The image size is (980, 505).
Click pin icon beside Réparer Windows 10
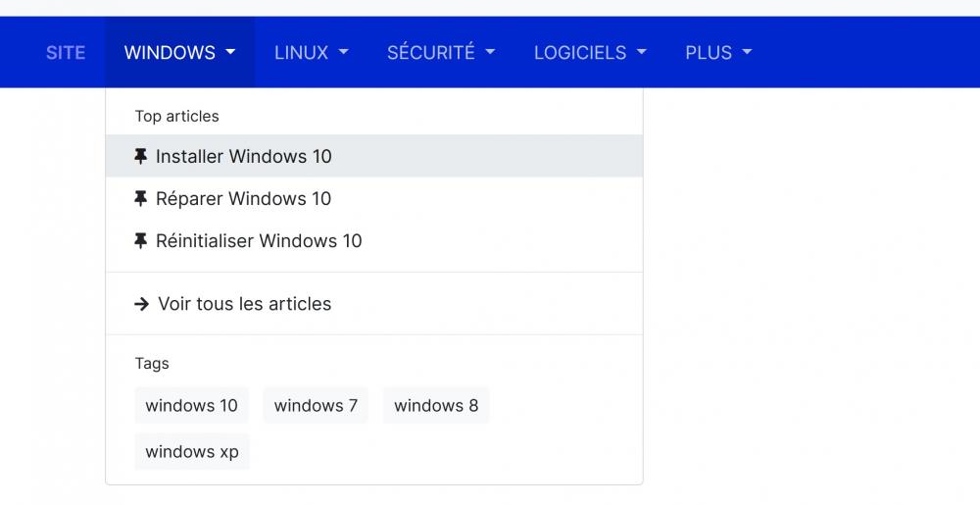tap(140, 199)
